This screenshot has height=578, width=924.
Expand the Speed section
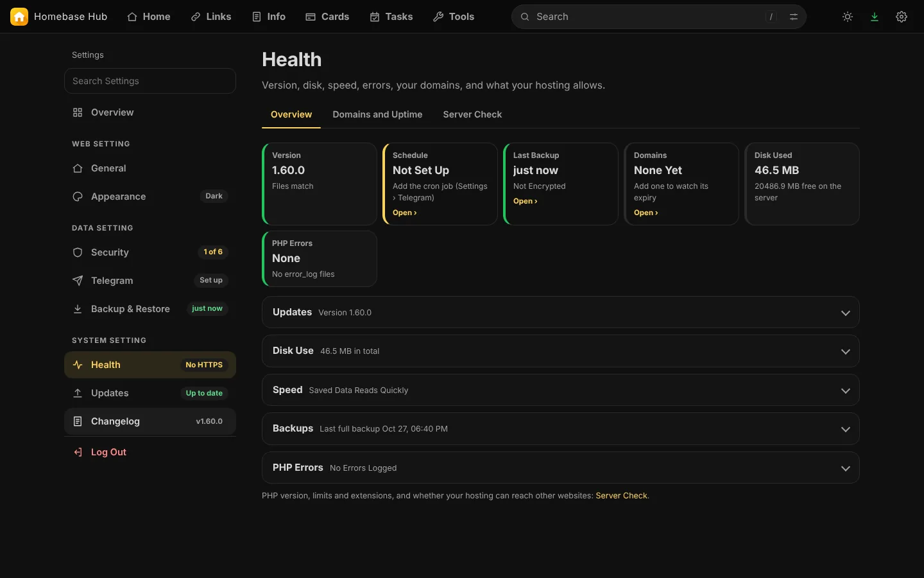pos(561,390)
